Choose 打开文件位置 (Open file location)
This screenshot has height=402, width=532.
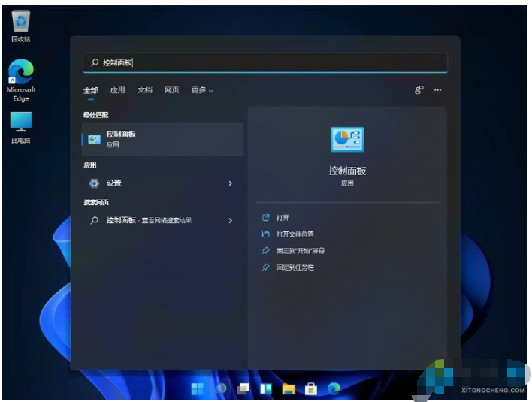295,234
